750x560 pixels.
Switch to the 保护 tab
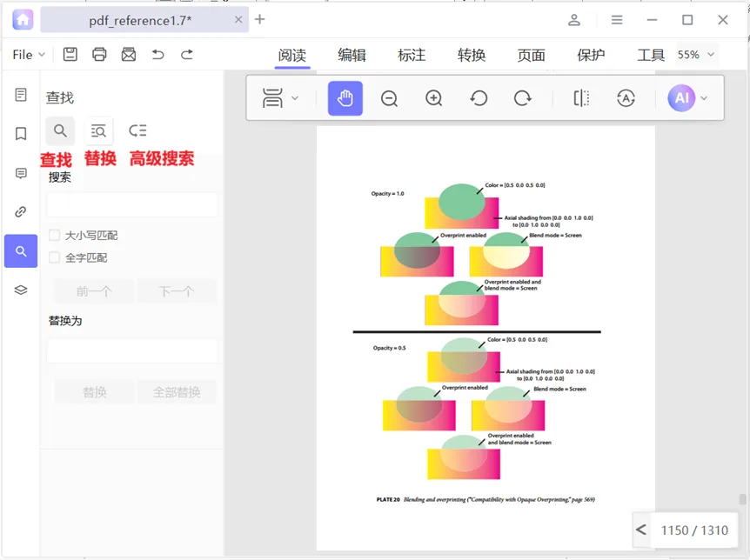591,55
